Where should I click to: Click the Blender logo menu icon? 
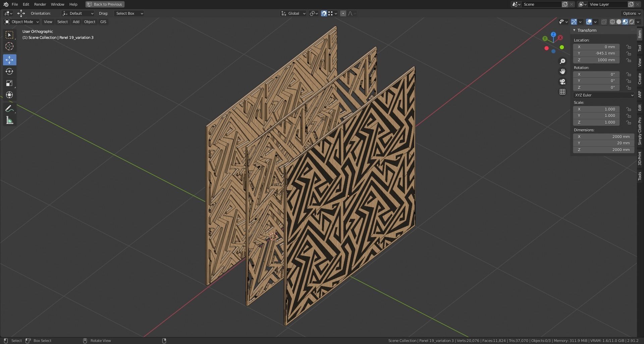[x=6, y=4]
